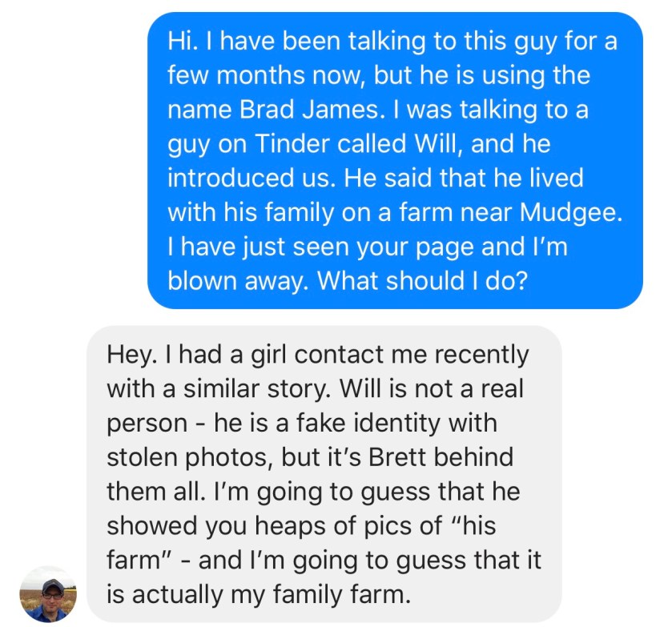The height and width of the screenshot is (627, 672).
Task: Click the gray received message bubble
Action: coord(324,473)
